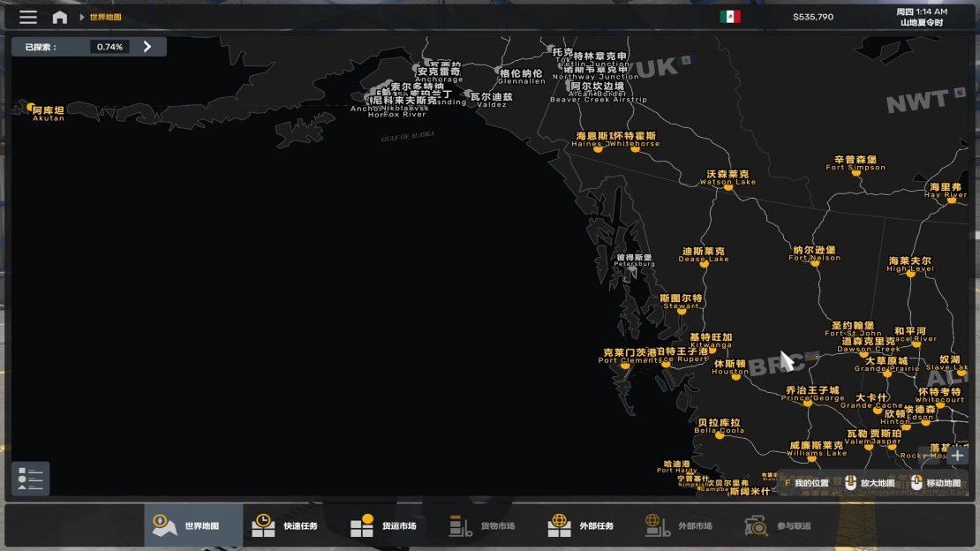Select Whitehorse city marker
Image resolution: width=980 pixels, height=551 pixels.
point(635,149)
